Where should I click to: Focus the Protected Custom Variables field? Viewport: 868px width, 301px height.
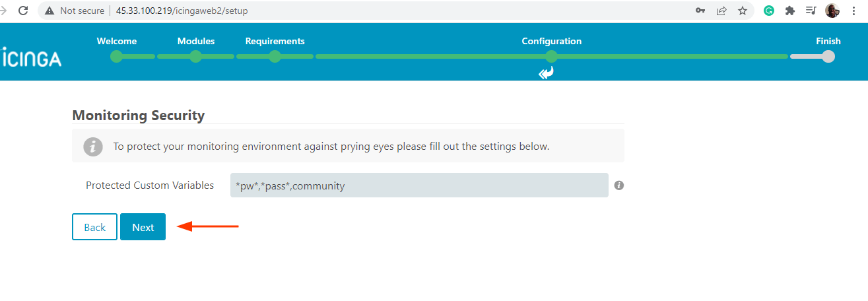418,185
